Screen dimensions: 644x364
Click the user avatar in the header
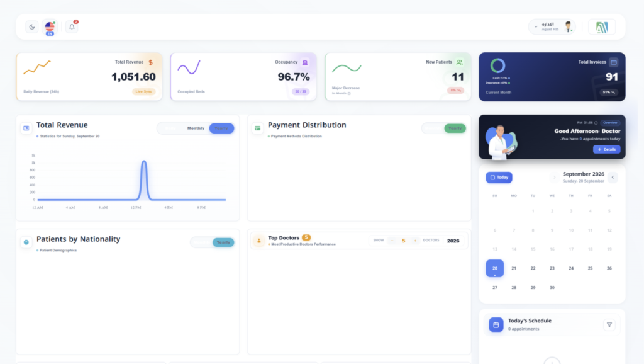tap(569, 26)
